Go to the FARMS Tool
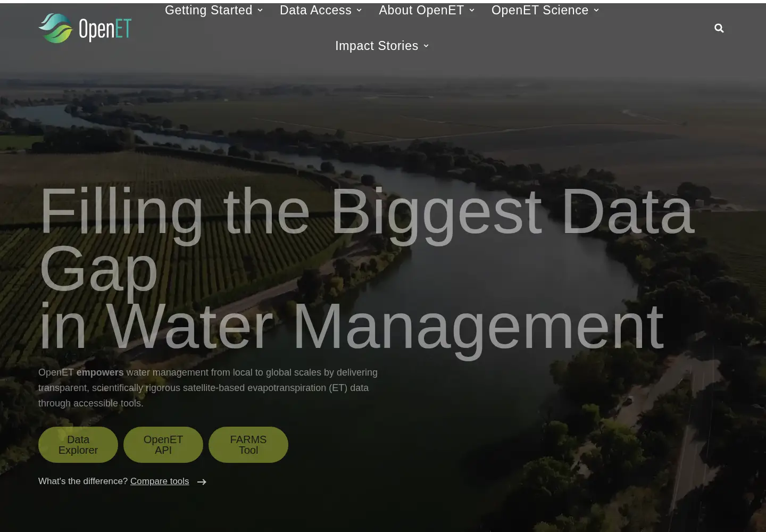 248,445
